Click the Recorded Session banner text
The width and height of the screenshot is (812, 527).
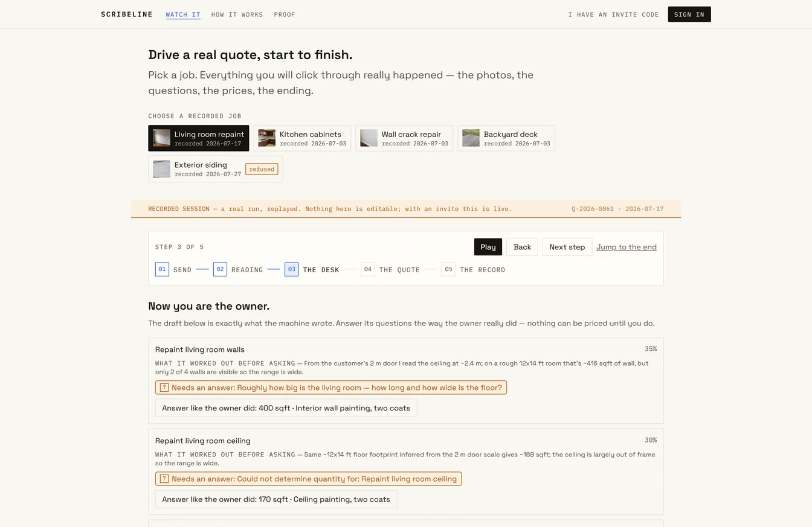click(x=330, y=209)
